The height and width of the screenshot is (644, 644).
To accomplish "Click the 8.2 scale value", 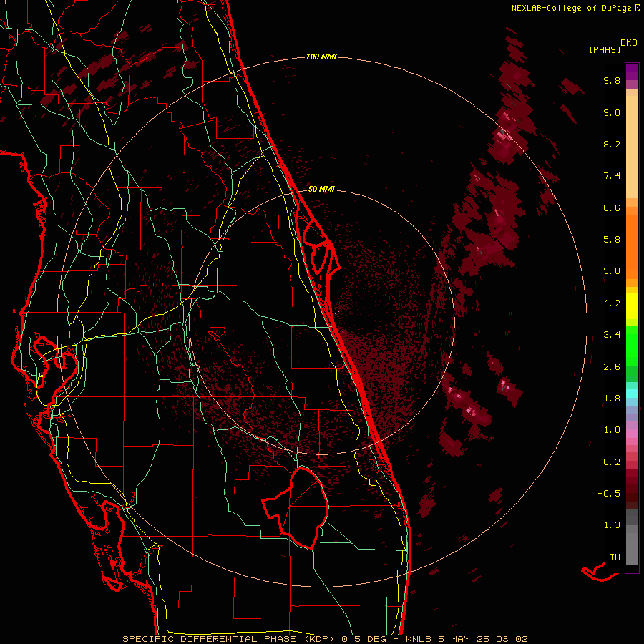I will click(612, 145).
